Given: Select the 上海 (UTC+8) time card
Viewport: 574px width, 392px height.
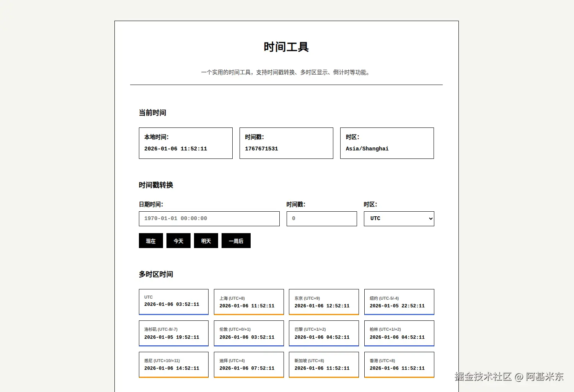Looking at the screenshot, I should pos(249,302).
